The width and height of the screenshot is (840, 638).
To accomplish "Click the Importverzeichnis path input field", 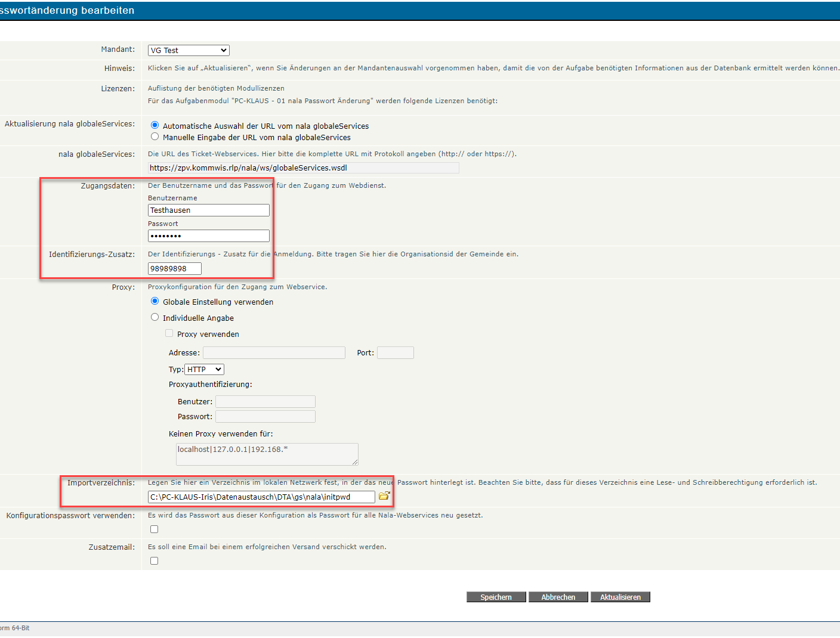I will 261,497.
